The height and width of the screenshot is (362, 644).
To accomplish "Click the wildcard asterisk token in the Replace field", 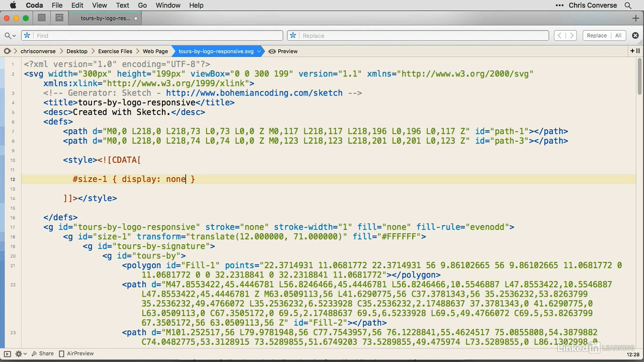I will pos(293,35).
